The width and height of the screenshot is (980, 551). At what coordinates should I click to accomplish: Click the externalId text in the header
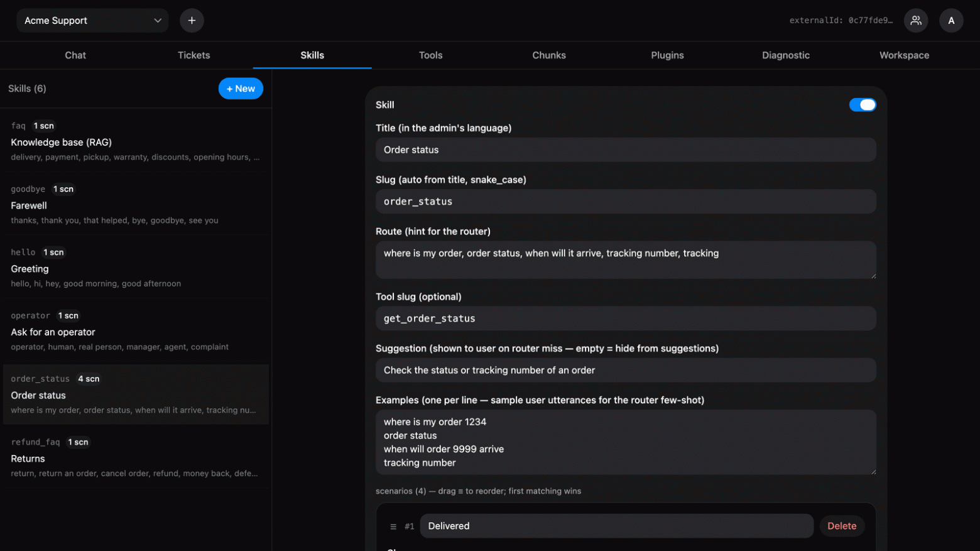841,21
